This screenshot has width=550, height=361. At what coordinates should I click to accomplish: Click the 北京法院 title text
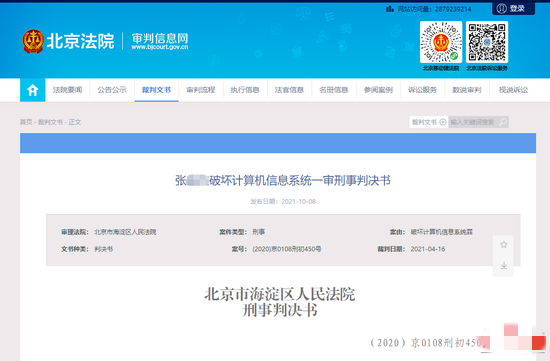click(80, 41)
